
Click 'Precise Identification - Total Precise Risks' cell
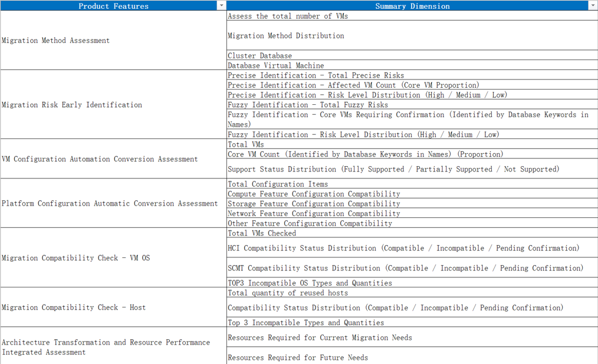(412, 75)
